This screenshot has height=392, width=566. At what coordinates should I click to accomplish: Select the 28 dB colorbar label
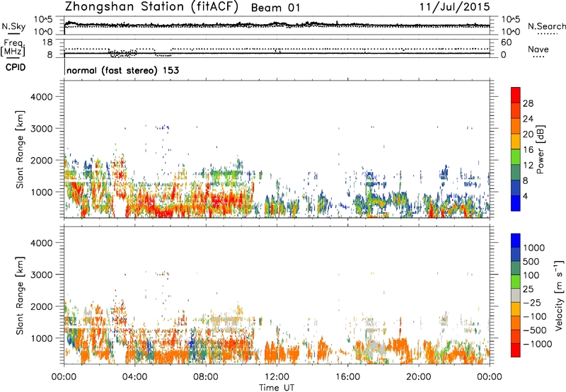click(528, 103)
